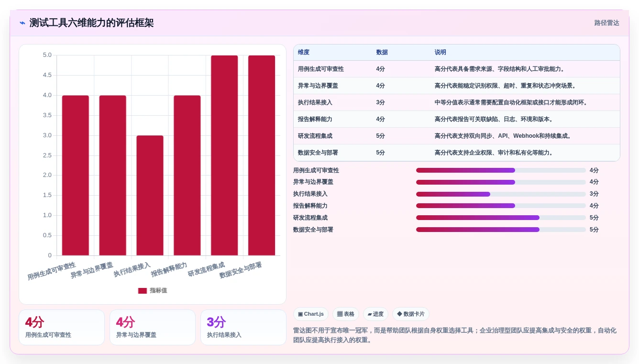
Task: Click the paragraph starting 雷达图不用于宣布
Action: tap(455, 335)
